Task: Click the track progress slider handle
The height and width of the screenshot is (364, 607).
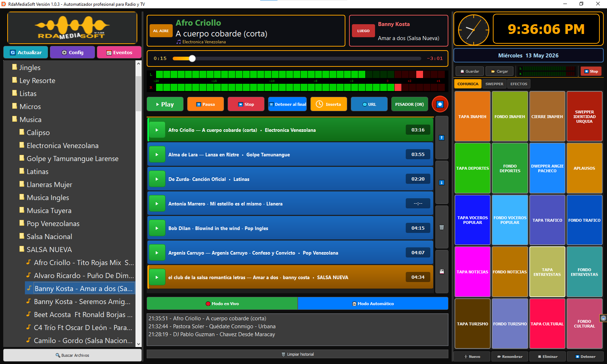Action: coord(192,58)
